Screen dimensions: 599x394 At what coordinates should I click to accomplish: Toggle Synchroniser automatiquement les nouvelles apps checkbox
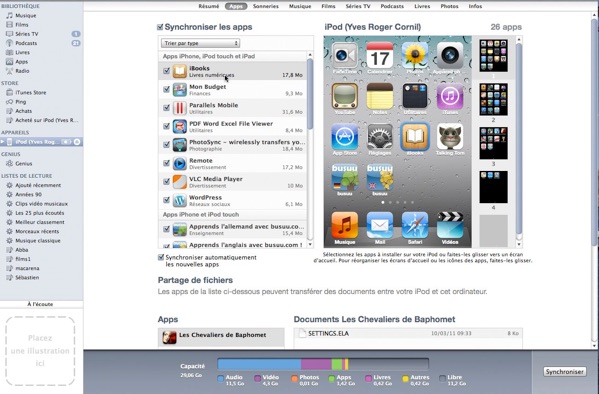click(x=161, y=258)
